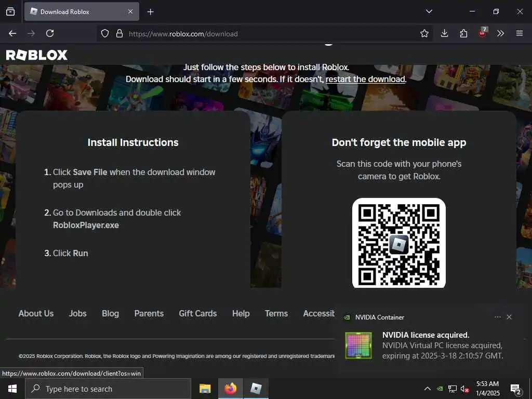
Task: Open NVIDIA tray icon
Action: click(x=440, y=389)
